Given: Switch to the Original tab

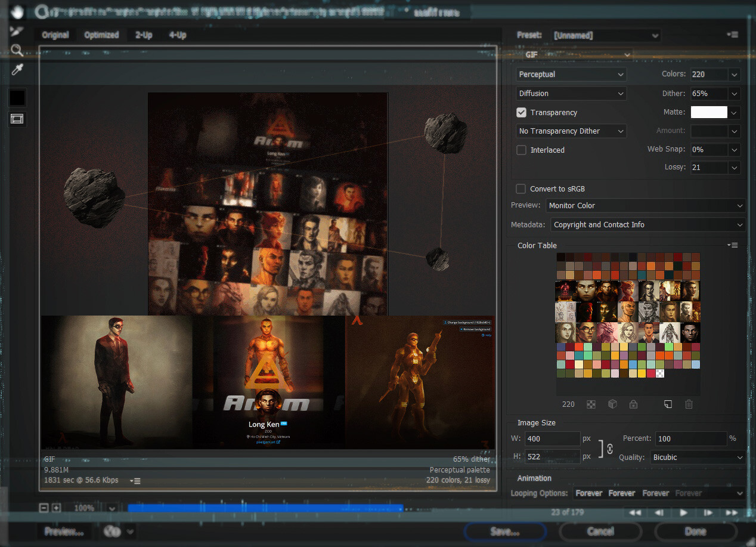Looking at the screenshot, I should pos(55,35).
